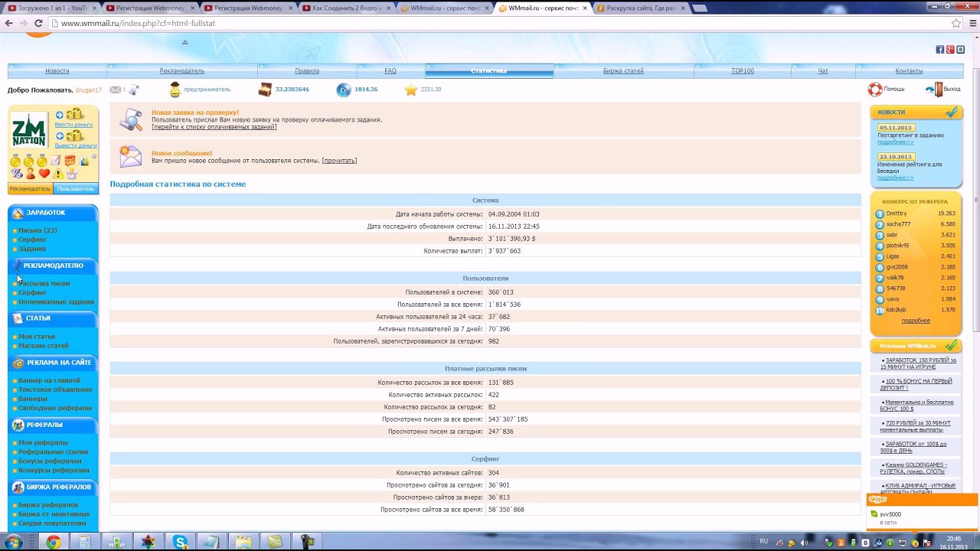Viewport: 980px width, 551px height.
Task: Click the envelope icon in new message notice
Action: [x=131, y=156]
